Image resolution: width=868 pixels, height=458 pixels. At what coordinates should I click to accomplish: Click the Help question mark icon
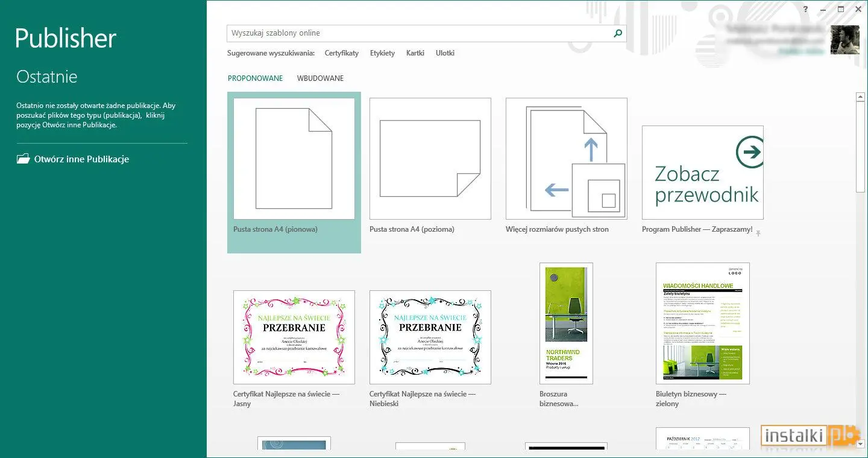pyautogui.click(x=805, y=9)
